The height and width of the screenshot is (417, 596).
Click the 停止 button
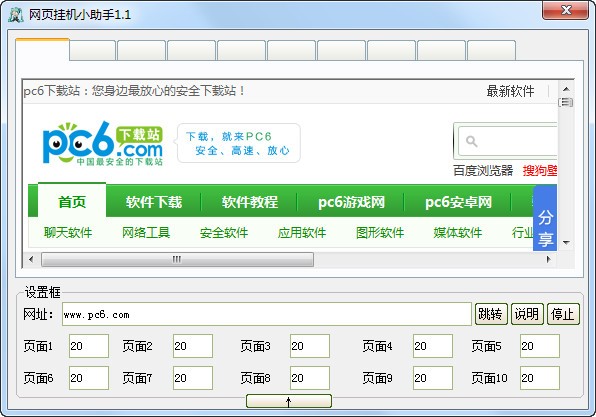point(563,314)
